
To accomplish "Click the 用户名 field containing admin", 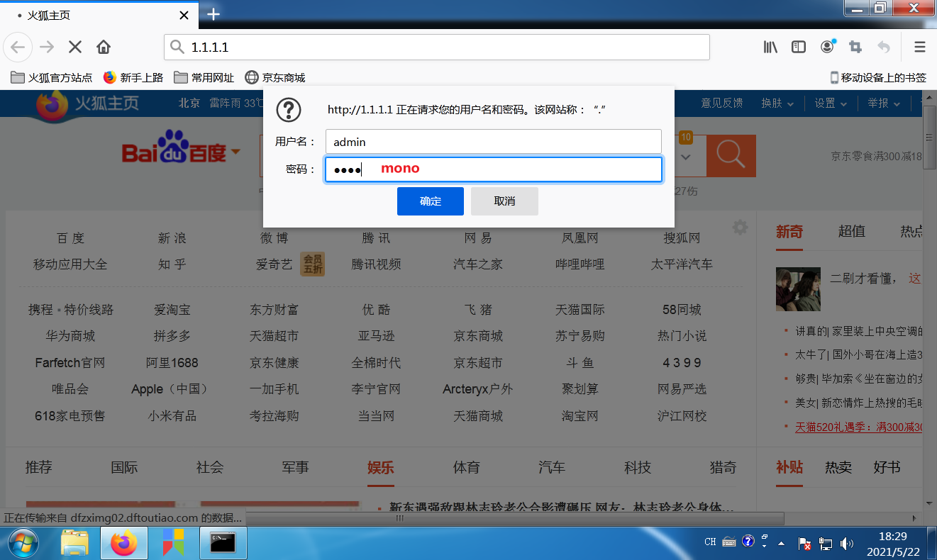I will [x=494, y=142].
